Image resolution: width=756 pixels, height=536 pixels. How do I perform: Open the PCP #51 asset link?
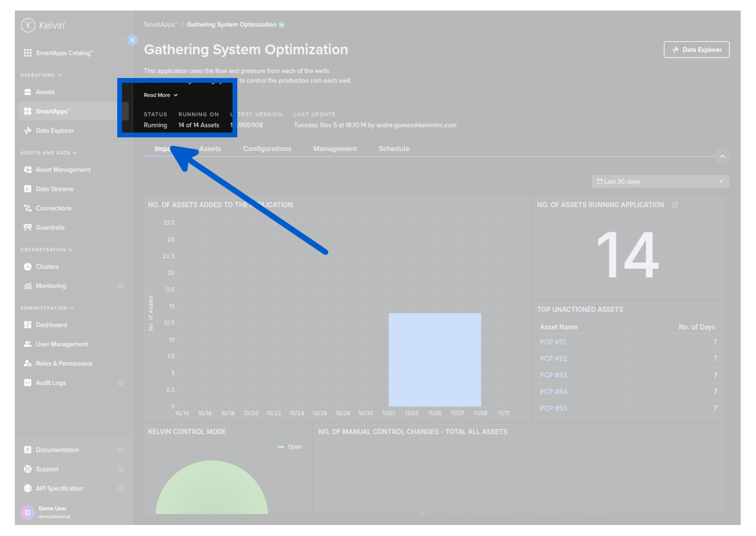[553, 342]
